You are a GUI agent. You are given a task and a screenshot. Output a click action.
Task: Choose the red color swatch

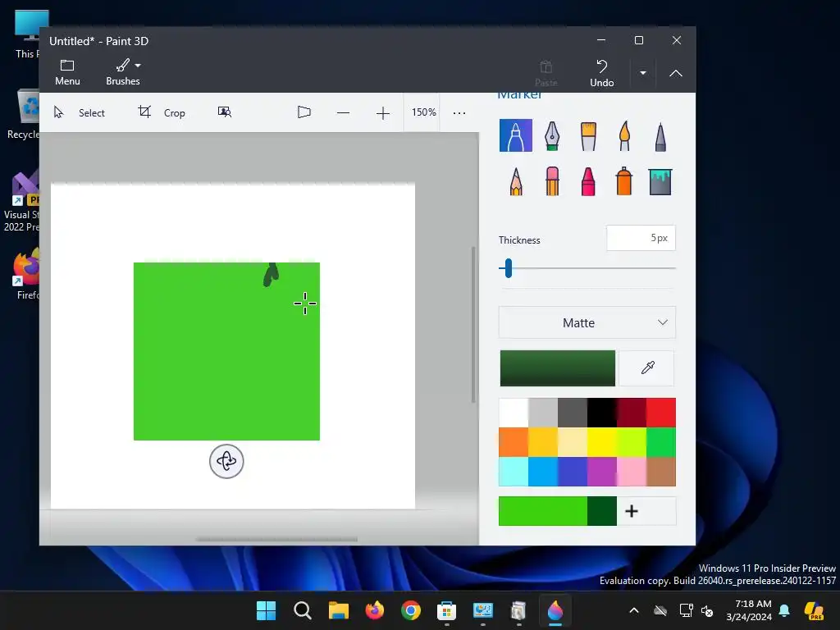pyautogui.click(x=661, y=413)
